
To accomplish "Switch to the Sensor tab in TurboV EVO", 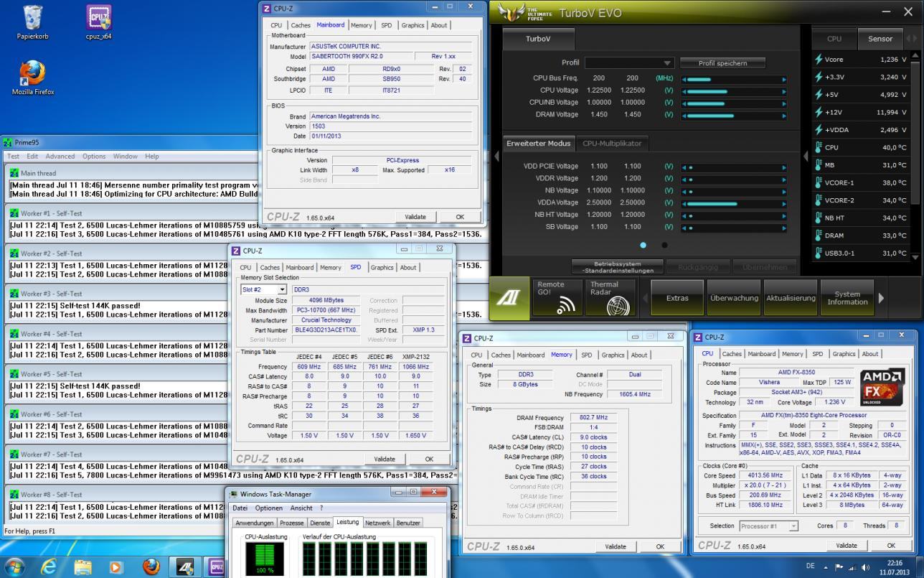I will [880, 39].
